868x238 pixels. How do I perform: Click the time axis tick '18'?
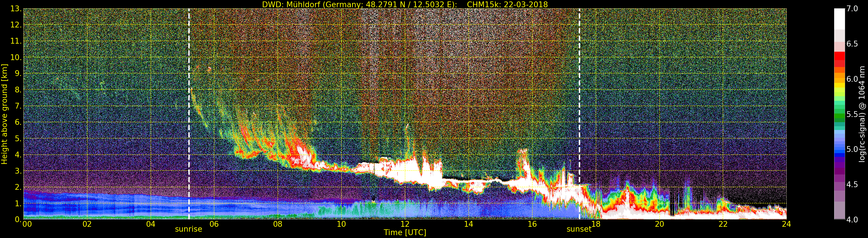596,224
